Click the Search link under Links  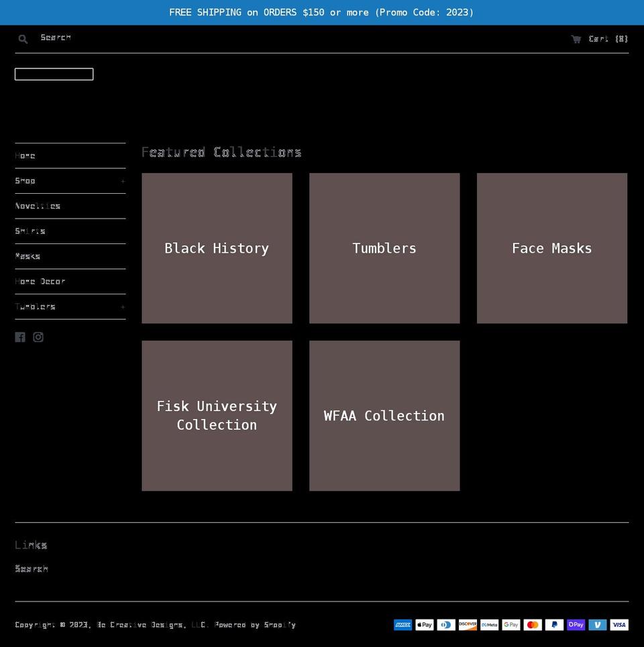[x=32, y=569]
